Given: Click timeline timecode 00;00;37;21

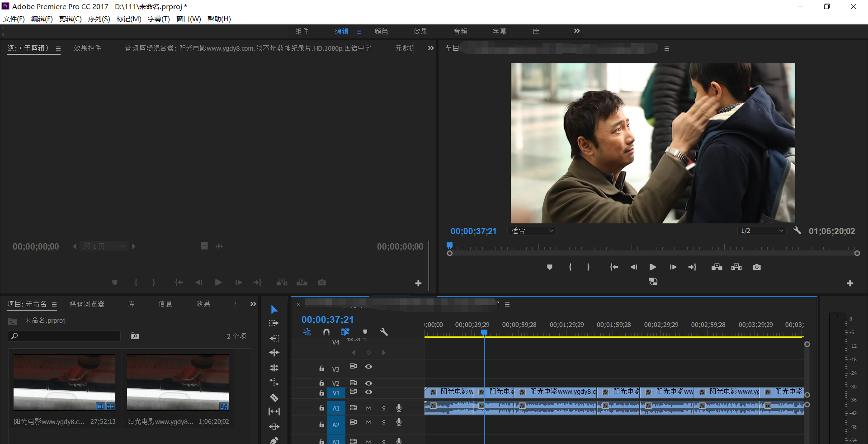Looking at the screenshot, I should (328, 320).
